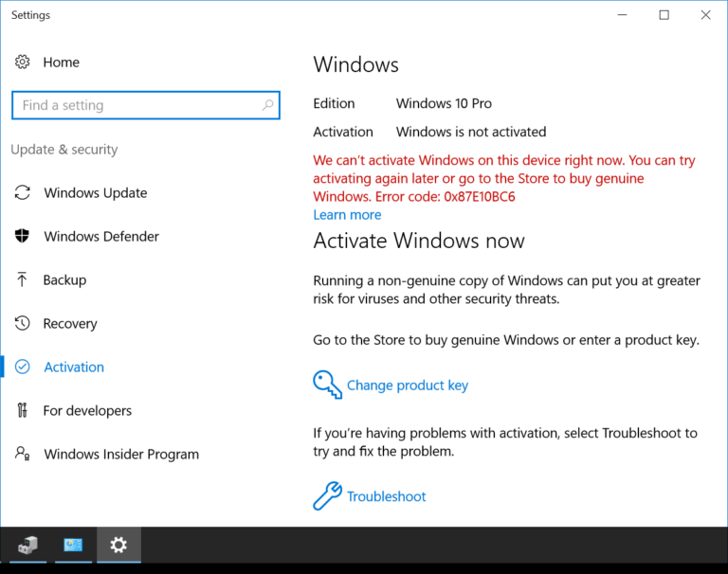Click the magnifier icon in search box
This screenshot has height=574, width=728.
[267, 105]
